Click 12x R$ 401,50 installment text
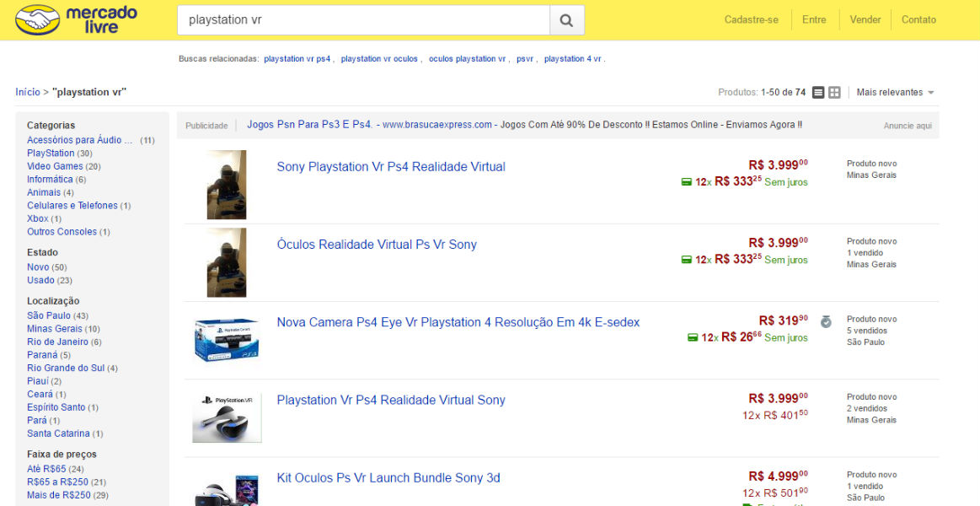Screen dimensions: 980x506 (x=775, y=415)
